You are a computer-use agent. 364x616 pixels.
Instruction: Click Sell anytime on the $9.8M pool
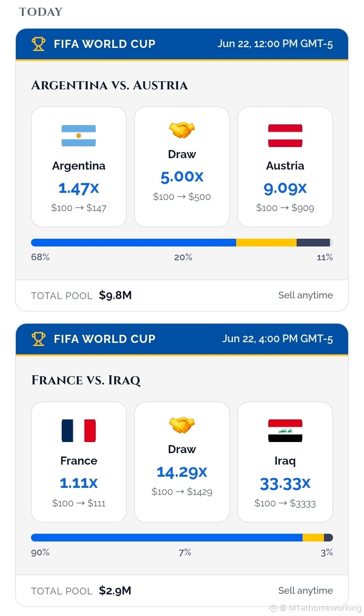pos(305,295)
